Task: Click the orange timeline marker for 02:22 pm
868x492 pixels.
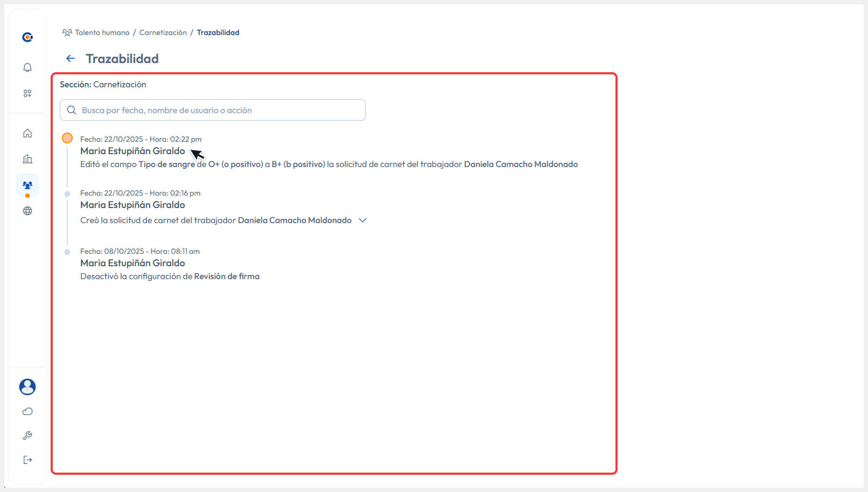Action: (67, 138)
